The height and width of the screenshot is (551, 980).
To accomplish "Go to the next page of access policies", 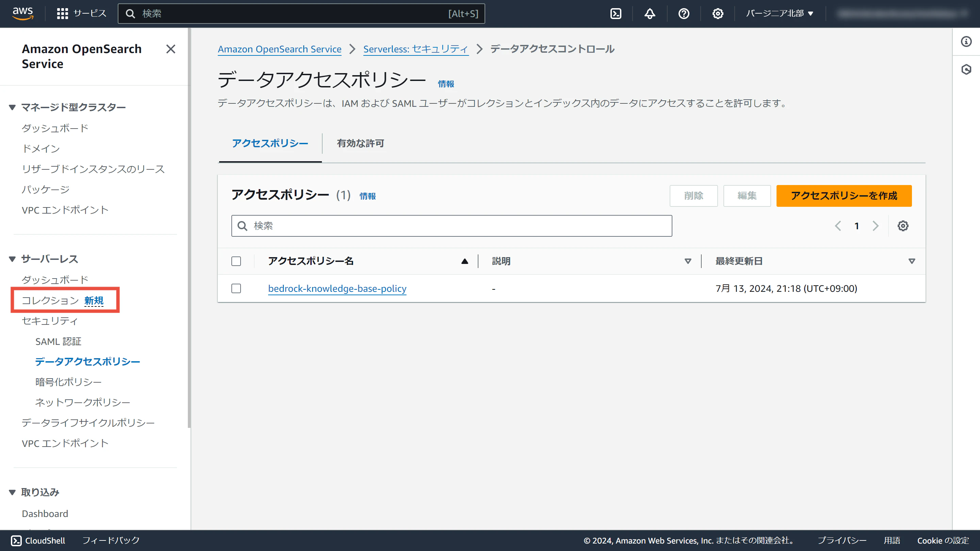I will coord(876,226).
